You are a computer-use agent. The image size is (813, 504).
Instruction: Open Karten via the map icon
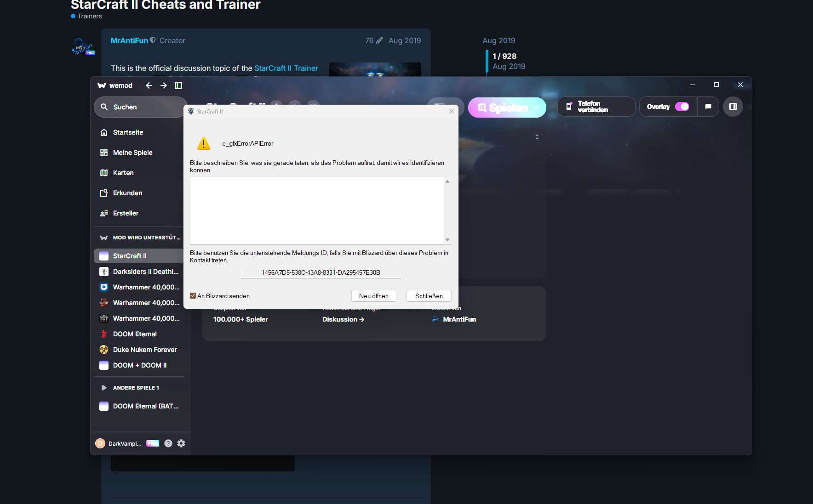pyautogui.click(x=104, y=172)
